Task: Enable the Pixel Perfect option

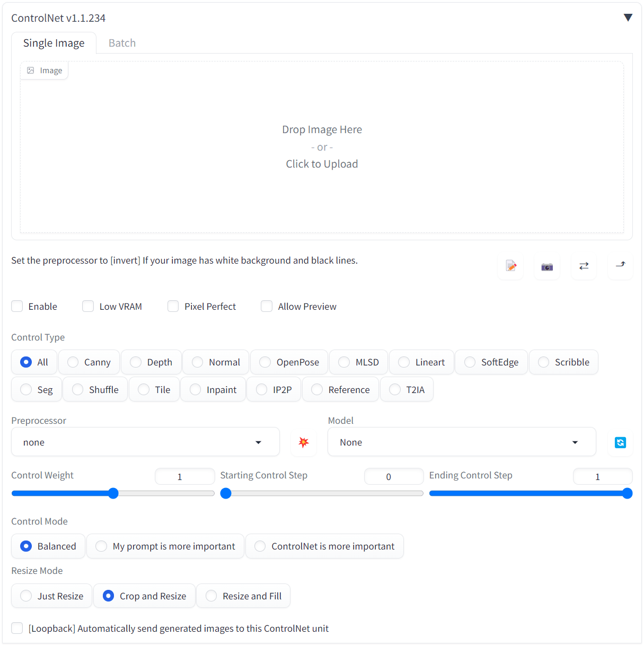Action: pos(173,306)
